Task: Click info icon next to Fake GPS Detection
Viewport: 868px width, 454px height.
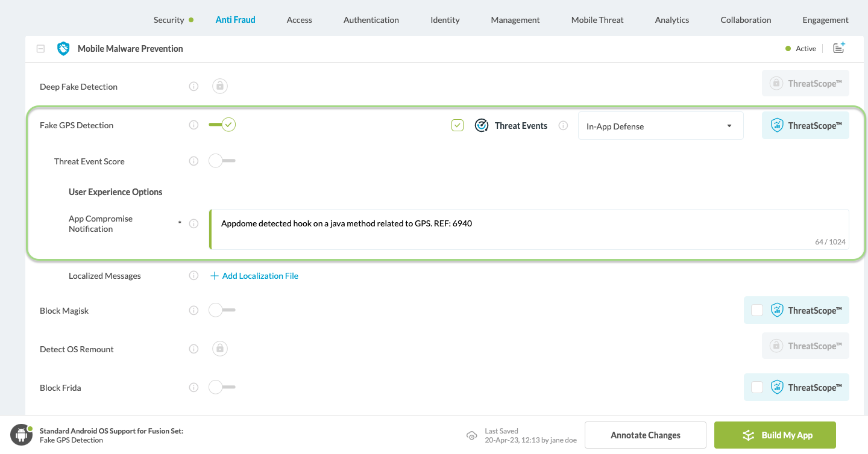Action: [193, 125]
